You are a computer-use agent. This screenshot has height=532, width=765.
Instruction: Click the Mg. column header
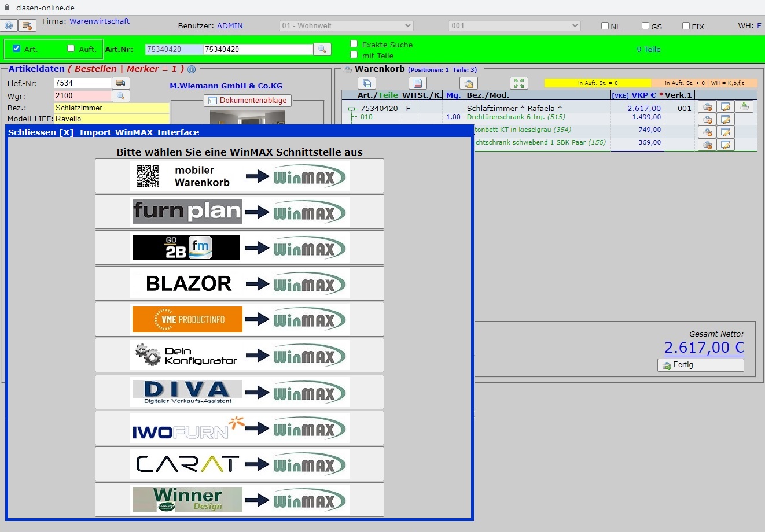[453, 95]
